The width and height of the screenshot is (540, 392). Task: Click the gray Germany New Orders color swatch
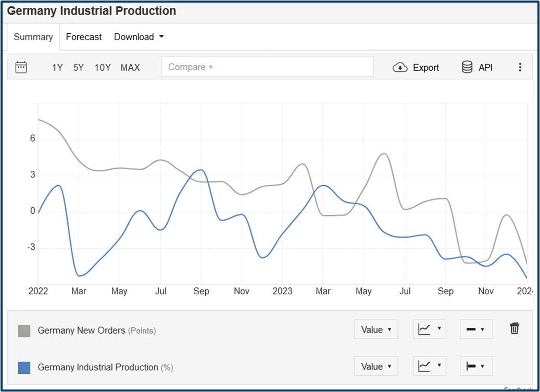[x=24, y=331]
